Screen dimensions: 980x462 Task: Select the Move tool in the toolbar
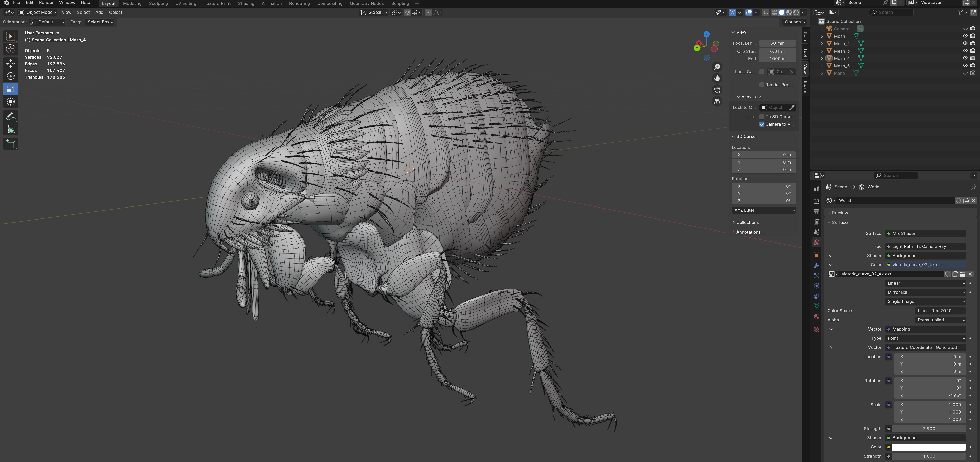[x=11, y=64]
